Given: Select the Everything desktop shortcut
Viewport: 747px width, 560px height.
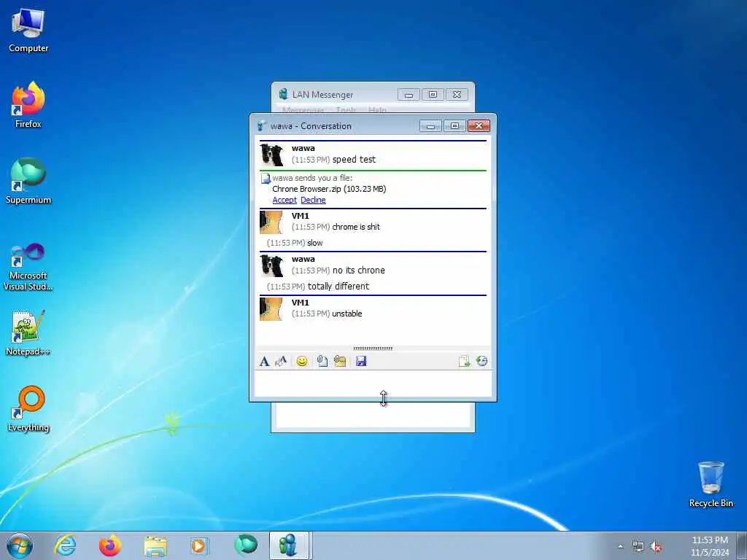Looking at the screenshot, I should click(28, 408).
